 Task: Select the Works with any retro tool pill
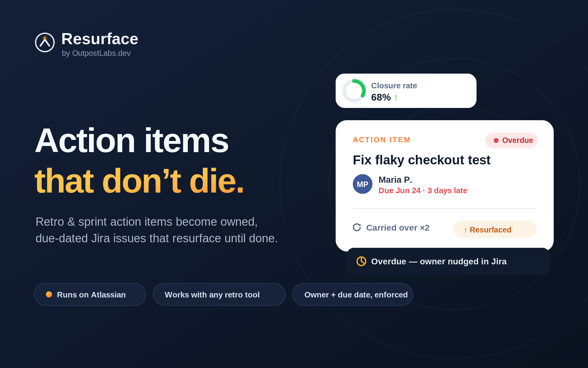pos(219,294)
